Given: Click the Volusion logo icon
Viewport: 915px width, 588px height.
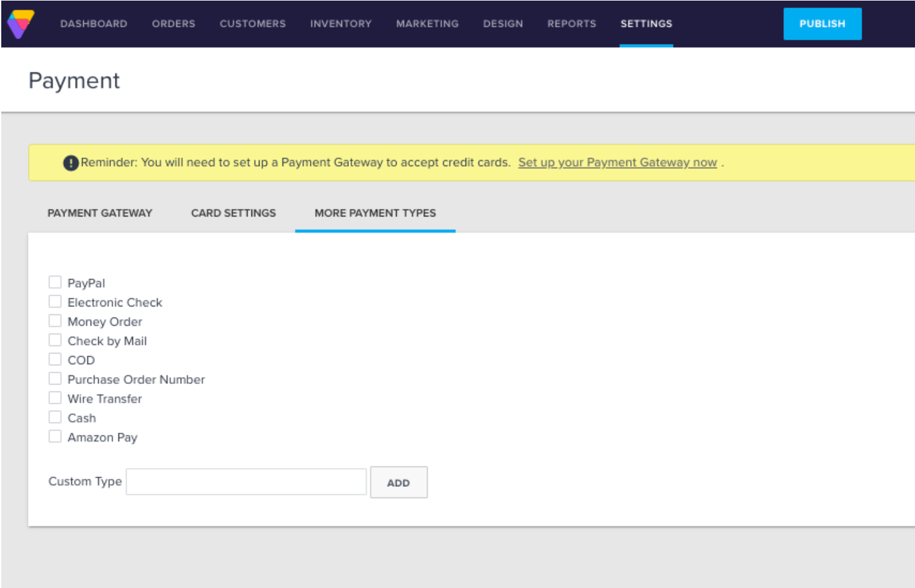Looking at the screenshot, I should pyautogui.click(x=20, y=24).
